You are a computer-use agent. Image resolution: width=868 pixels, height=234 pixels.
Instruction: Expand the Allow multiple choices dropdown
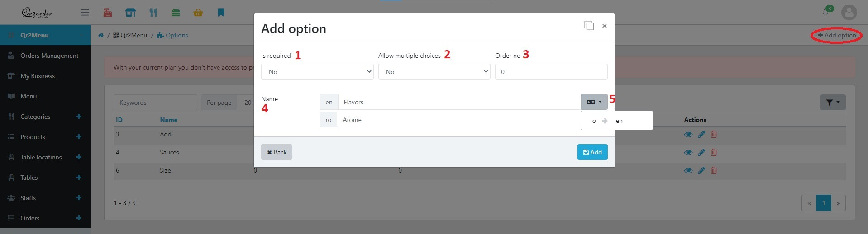434,72
